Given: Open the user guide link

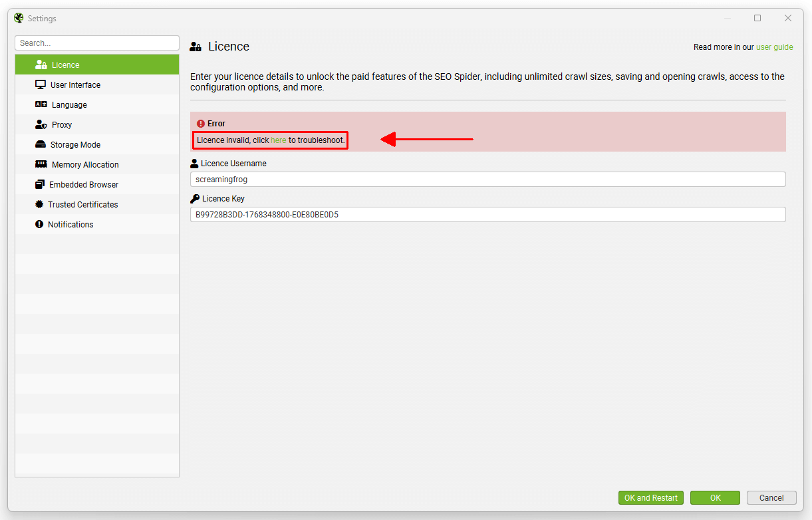Looking at the screenshot, I should (x=776, y=47).
